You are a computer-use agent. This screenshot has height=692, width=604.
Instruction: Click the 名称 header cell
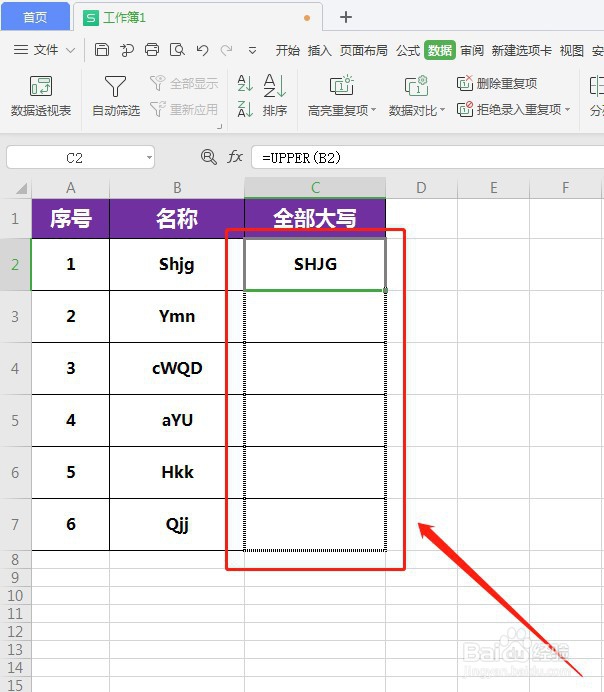point(177,218)
